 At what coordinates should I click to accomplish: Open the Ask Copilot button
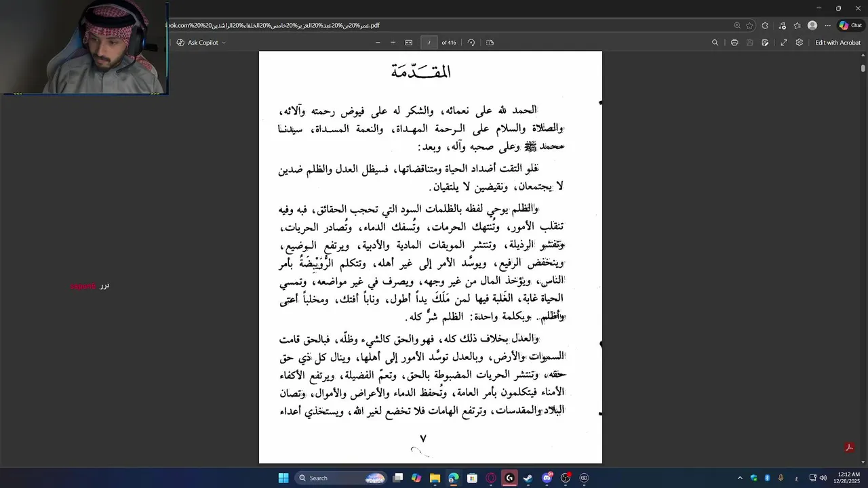point(197,43)
